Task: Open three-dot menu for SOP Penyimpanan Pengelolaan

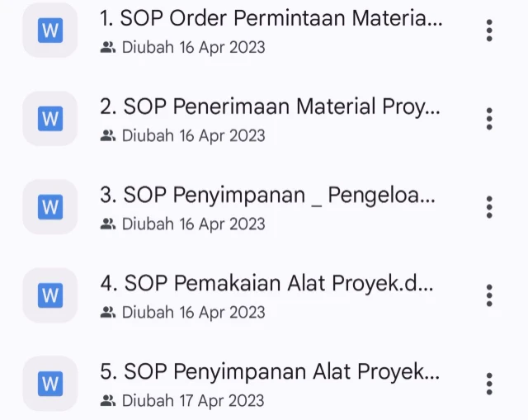Action: 489,207
